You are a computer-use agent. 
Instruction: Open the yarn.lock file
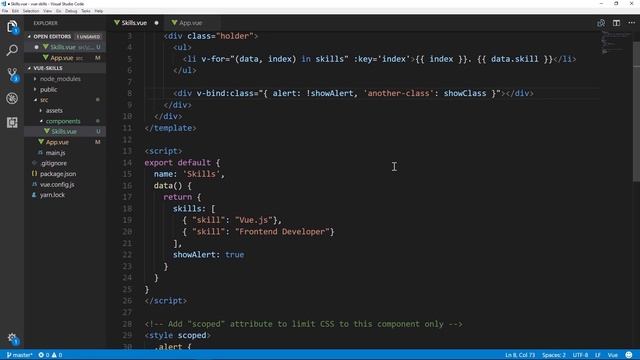click(x=52, y=195)
